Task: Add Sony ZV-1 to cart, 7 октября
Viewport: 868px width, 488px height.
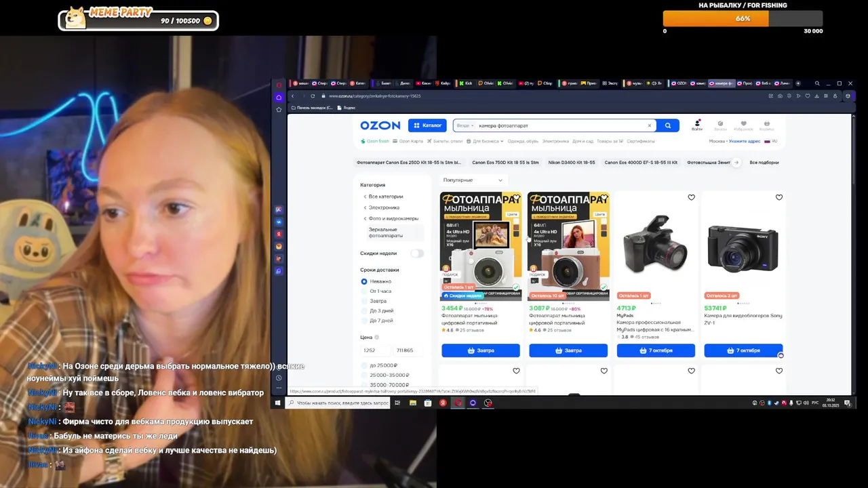Action: [743, 350]
